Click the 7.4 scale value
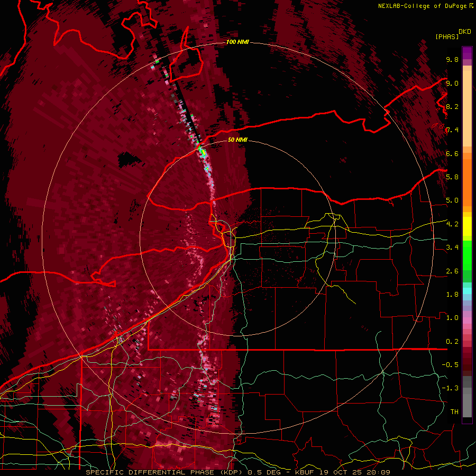 [x=452, y=130]
